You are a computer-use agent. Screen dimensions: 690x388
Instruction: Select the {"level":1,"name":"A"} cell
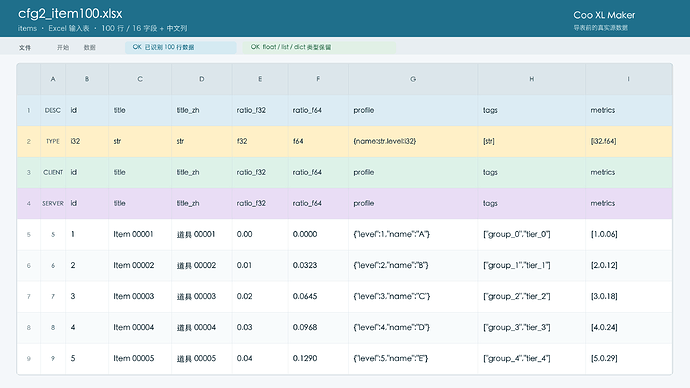(413, 234)
